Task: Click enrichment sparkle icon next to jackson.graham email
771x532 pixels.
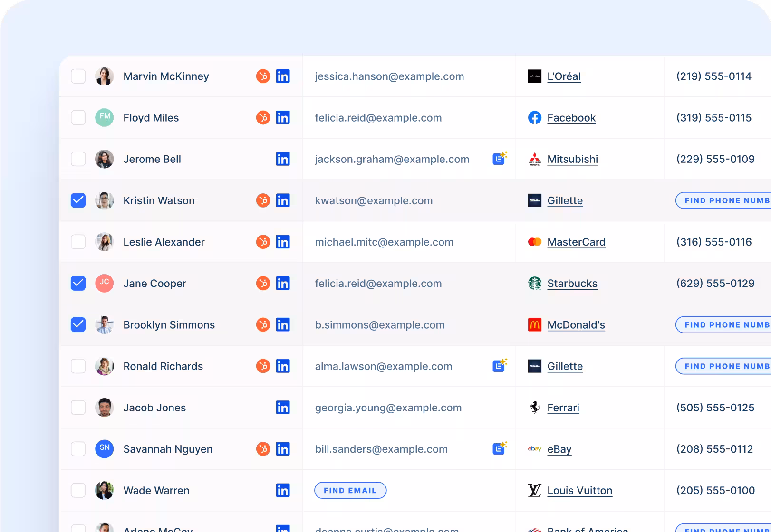Action: coord(500,158)
